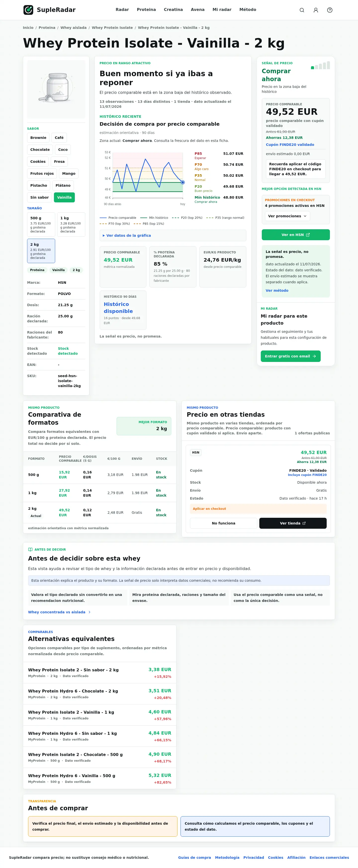Viewport: 358px width, 868px height.
Task: Click the No funciona button
Action: 224,523
